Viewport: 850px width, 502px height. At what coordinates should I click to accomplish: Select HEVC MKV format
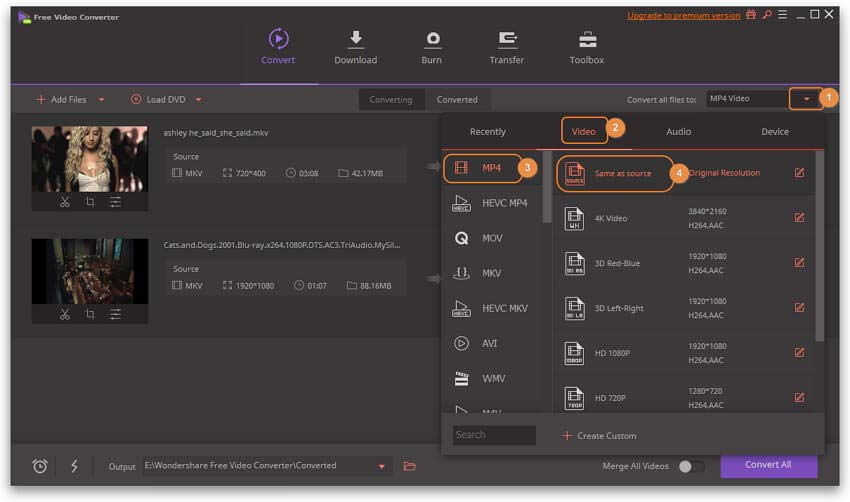coord(491,308)
